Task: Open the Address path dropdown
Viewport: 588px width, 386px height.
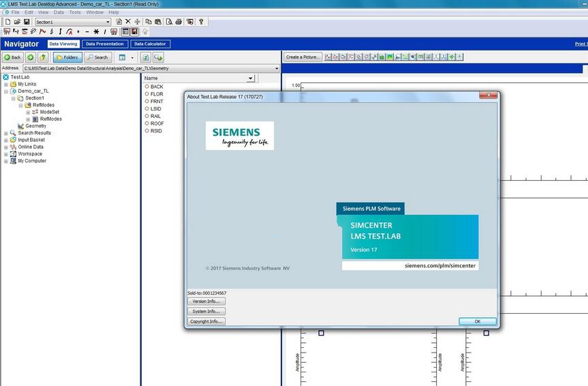Action: point(277,69)
